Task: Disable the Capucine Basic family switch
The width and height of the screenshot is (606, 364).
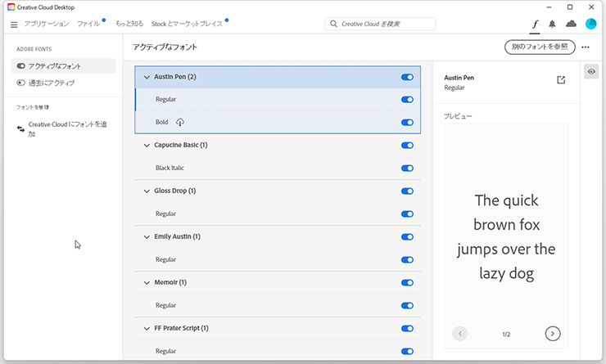Action: click(x=407, y=146)
